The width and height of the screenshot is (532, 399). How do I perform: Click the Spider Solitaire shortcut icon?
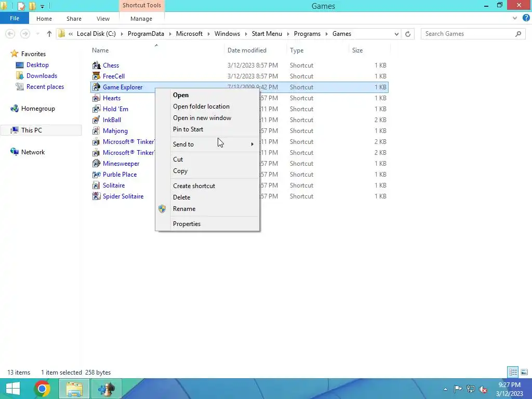[x=96, y=196]
